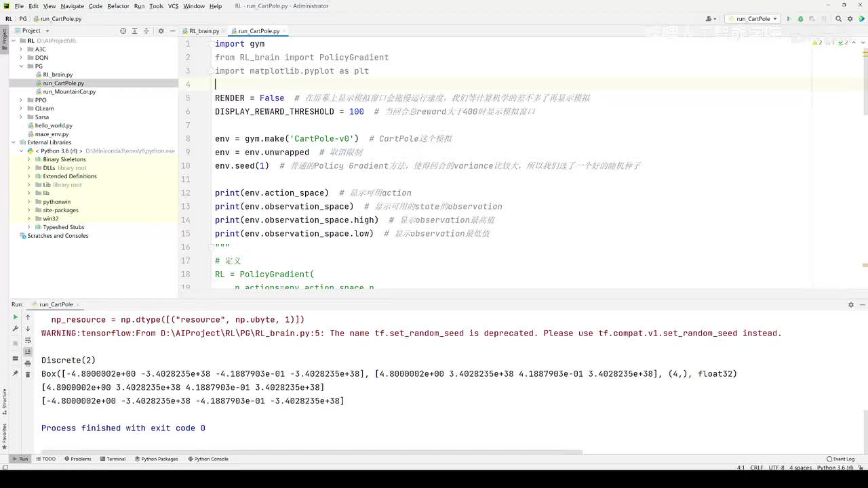Expand the Sarsa folder
868x488 pixels.
point(22,117)
